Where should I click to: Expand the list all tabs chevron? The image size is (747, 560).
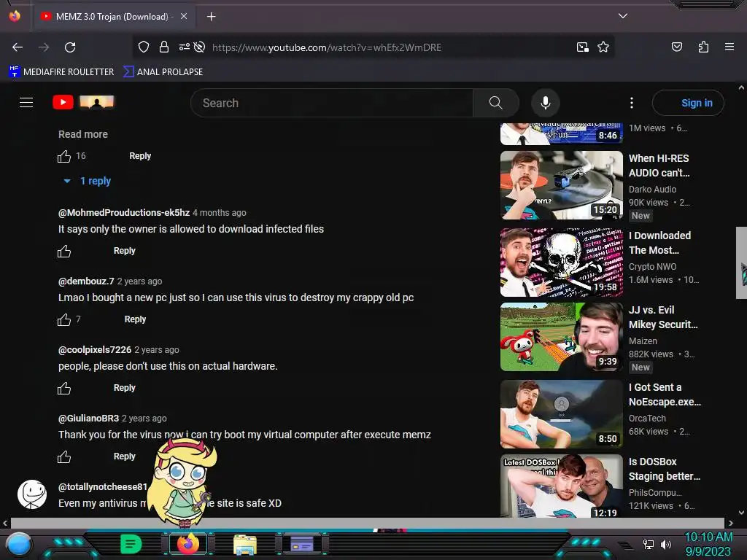[x=623, y=16]
